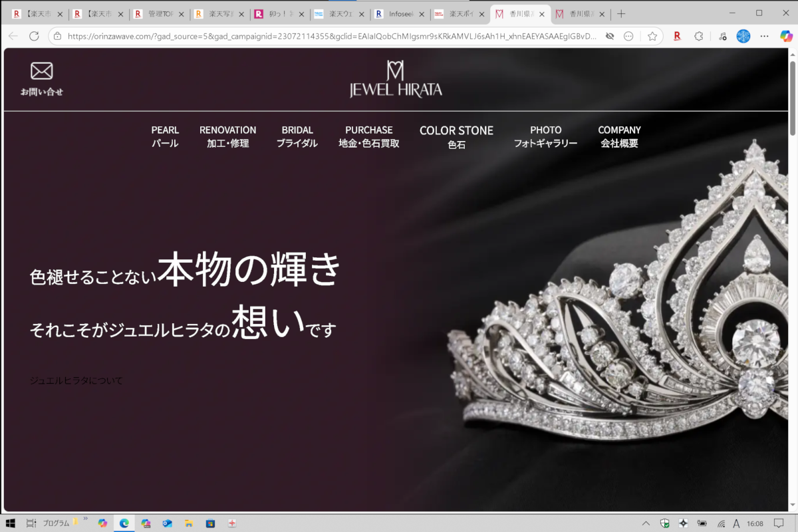The image size is (798, 532).
Task: Go to BRIDAL ブライダル page
Action: pos(297,136)
